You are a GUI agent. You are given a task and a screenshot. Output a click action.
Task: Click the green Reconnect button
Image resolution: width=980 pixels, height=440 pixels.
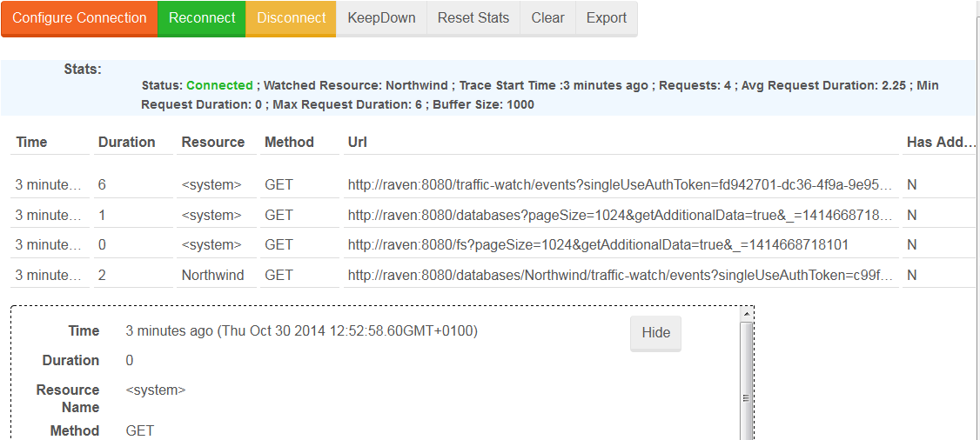(202, 19)
